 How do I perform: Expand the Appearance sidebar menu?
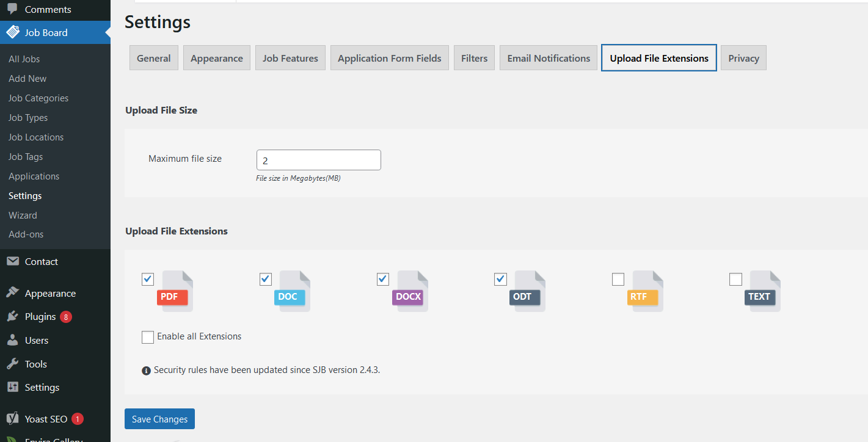click(50, 294)
